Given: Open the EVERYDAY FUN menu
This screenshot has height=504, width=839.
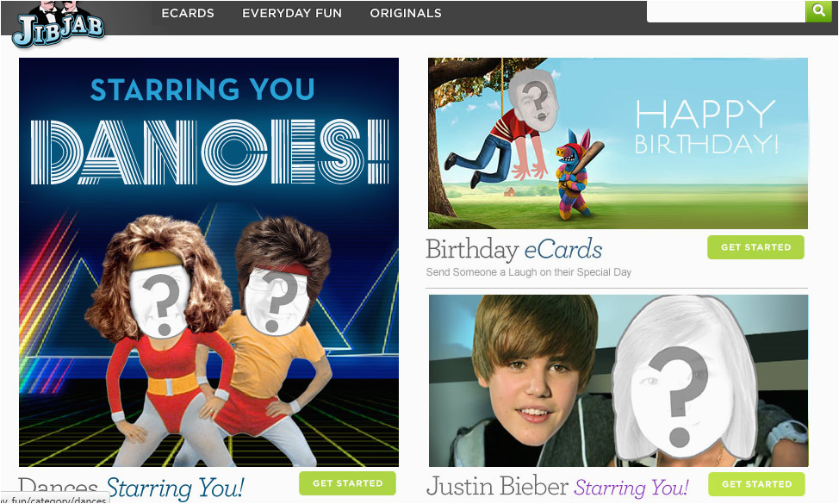Looking at the screenshot, I should click(x=292, y=13).
